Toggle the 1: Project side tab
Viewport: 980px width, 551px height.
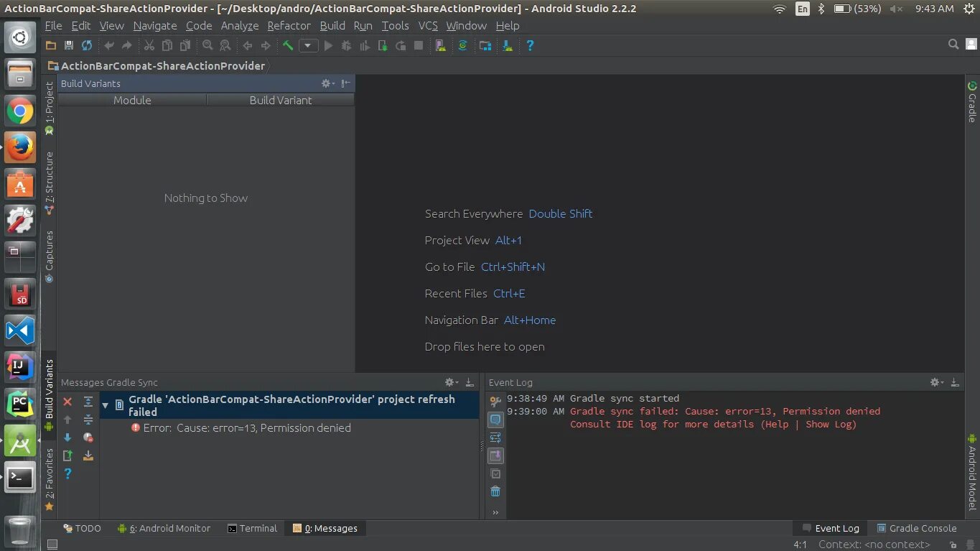point(49,107)
